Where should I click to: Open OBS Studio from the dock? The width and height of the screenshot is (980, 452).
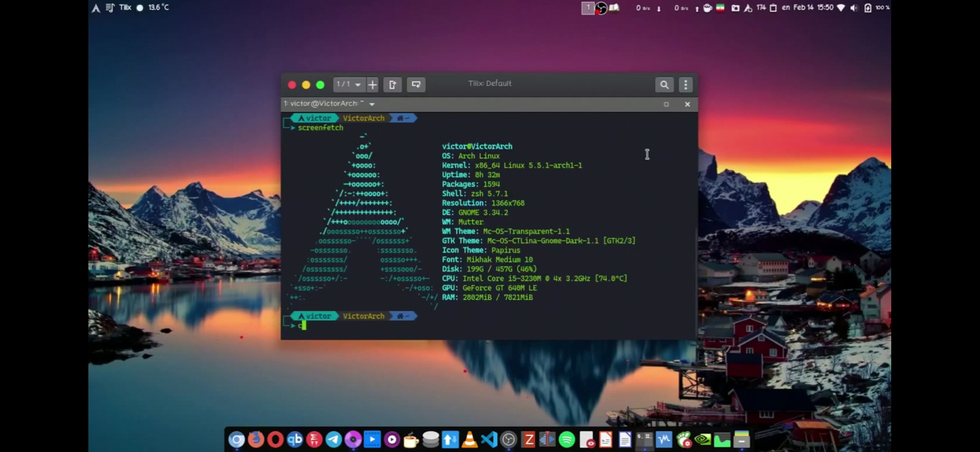(x=509, y=440)
